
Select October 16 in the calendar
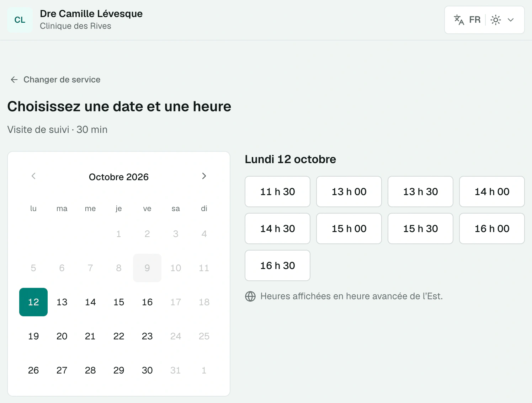tap(147, 302)
